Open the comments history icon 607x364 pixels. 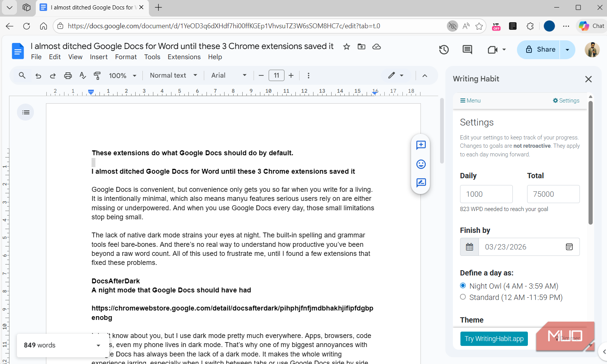[x=467, y=50]
